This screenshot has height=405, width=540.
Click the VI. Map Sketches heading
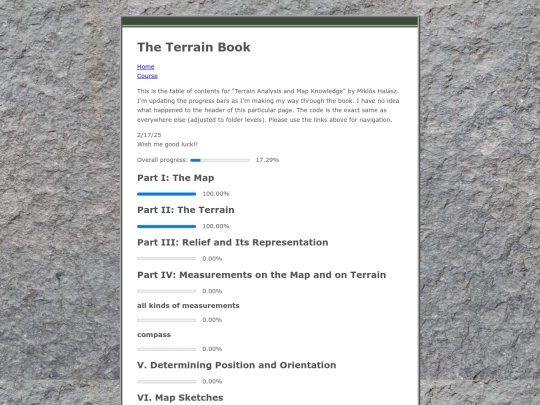tap(180, 398)
